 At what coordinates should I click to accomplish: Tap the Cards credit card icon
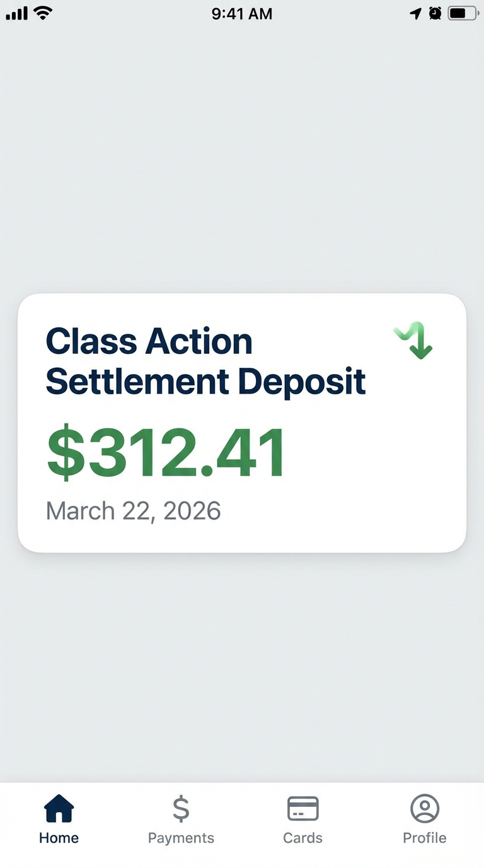(302, 807)
